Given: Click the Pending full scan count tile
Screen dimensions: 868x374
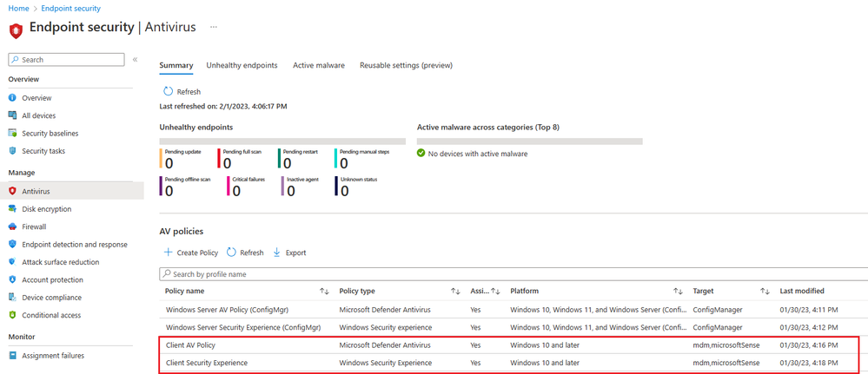Looking at the screenshot, I should [239, 159].
